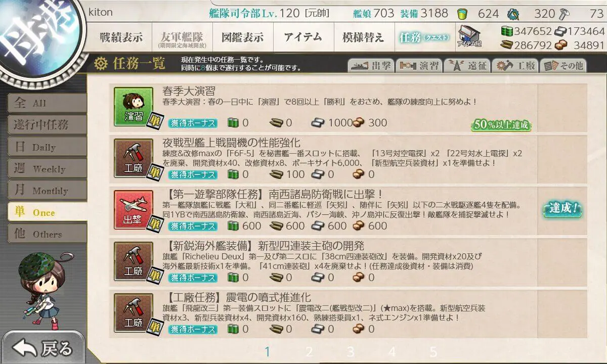Image resolution: width=607 pixels, height=364 pixels.
Task: Open the 図鑑表示 menu tab
Action: (x=242, y=37)
